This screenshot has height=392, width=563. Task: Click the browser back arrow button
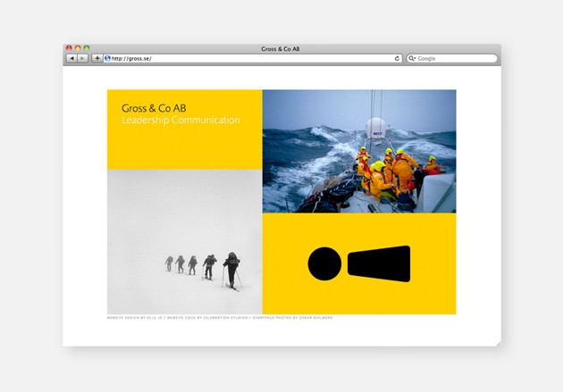(x=71, y=58)
